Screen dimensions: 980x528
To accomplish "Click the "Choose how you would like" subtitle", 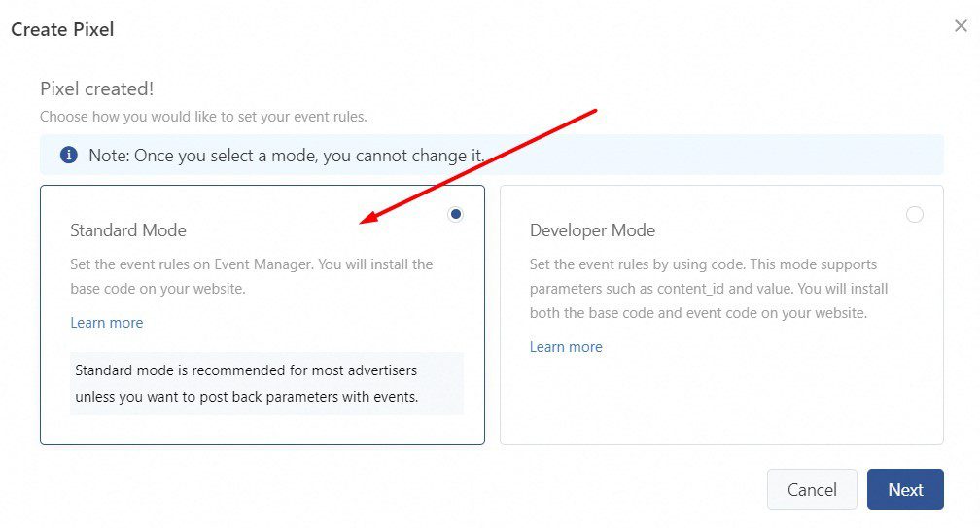I will click(203, 117).
